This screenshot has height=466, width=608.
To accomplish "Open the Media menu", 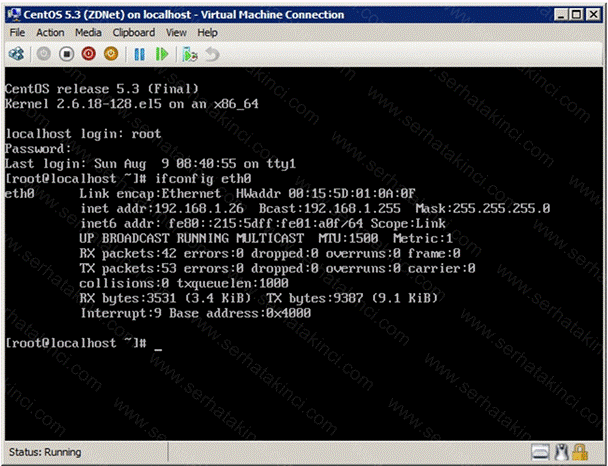I will click(90, 32).
